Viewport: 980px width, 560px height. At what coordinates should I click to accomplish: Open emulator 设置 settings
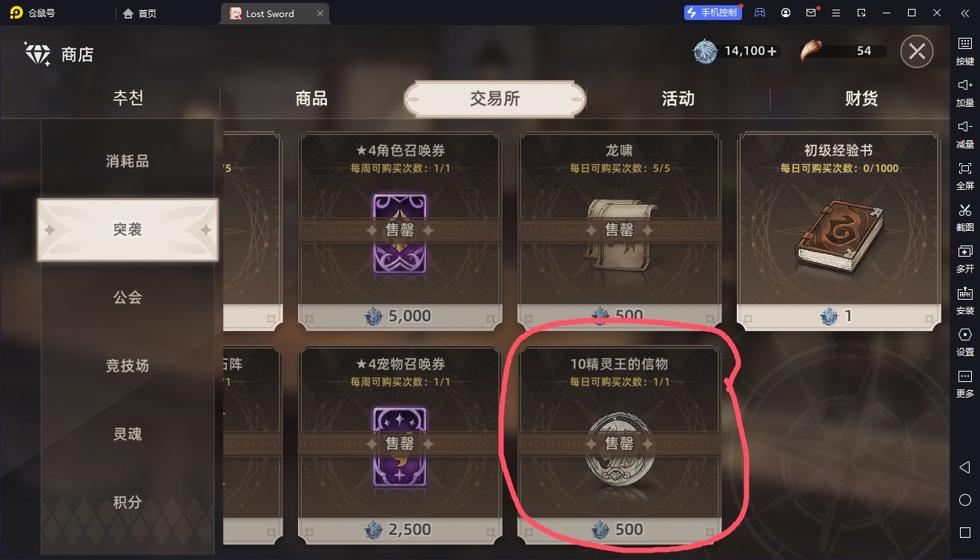coord(964,342)
